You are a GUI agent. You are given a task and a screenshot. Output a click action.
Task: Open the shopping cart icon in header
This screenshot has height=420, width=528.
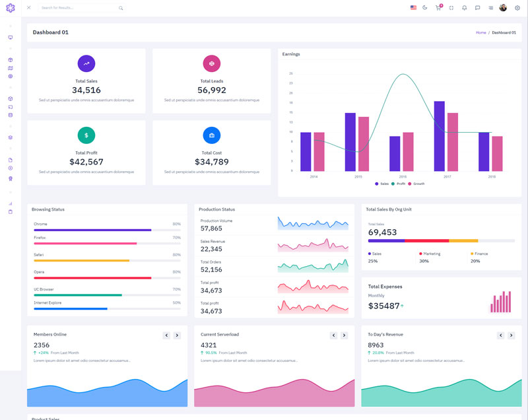(438, 8)
